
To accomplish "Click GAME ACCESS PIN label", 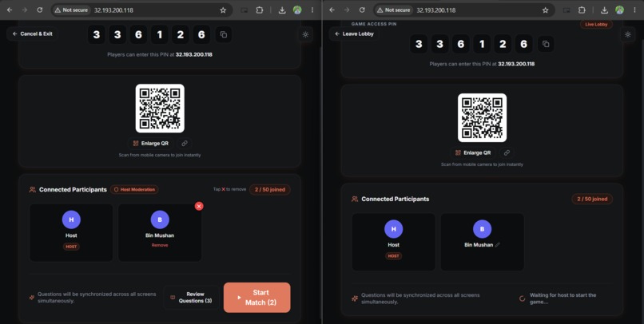I will pos(374,24).
